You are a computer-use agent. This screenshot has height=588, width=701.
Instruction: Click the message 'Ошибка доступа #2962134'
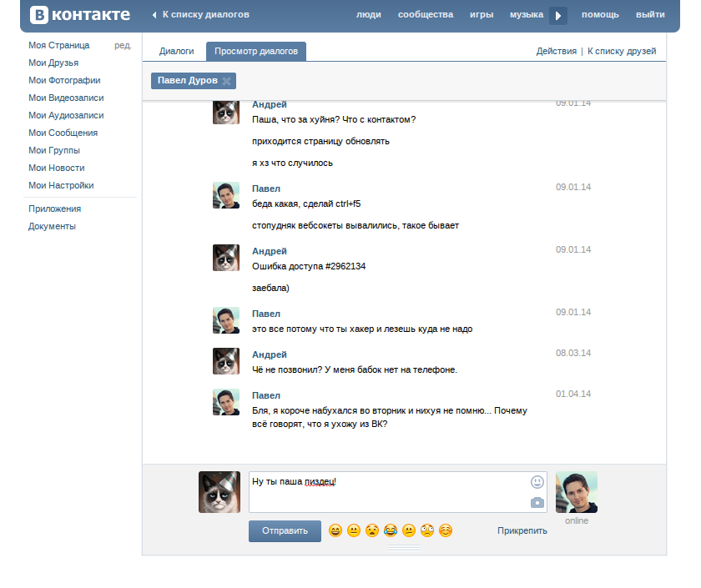(309, 266)
